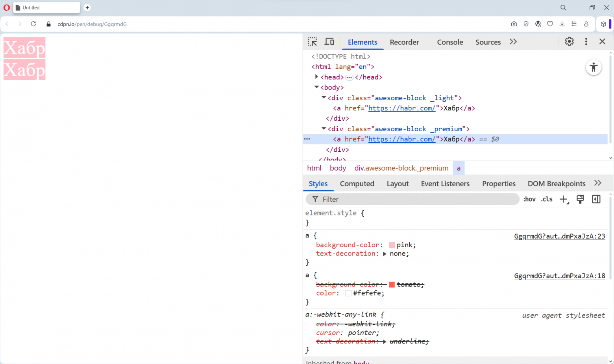The image size is (614, 364).
Task: Click the first Хабр link on page
Action: point(24,48)
